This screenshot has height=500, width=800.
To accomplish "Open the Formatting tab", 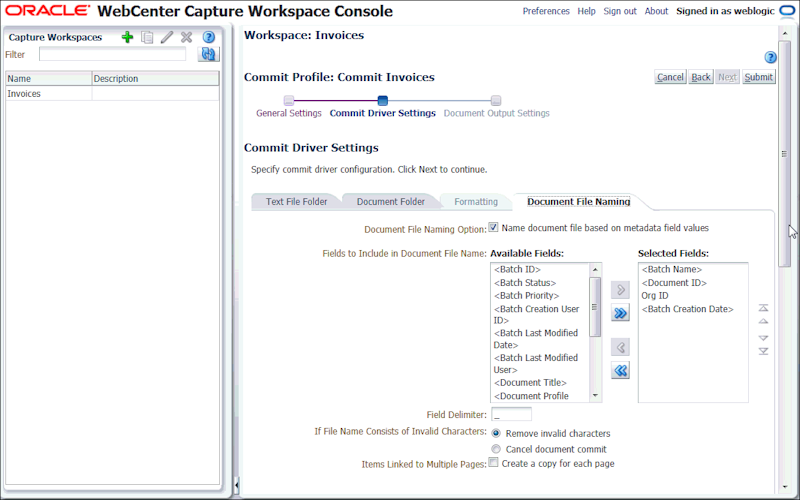I will (x=476, y=202).
